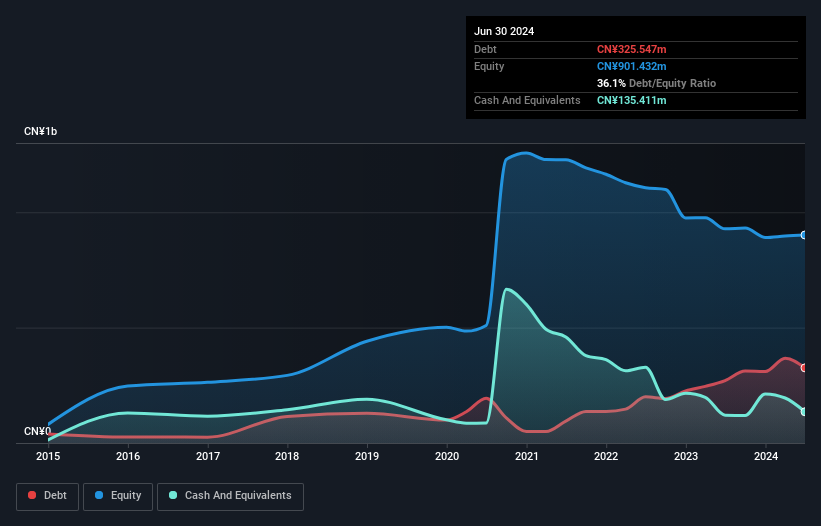Image resolution: width=821 pixels, height=526 pixels.
Task: Click the CN¥1b y-axis label
Action: [x=40, y=131]
